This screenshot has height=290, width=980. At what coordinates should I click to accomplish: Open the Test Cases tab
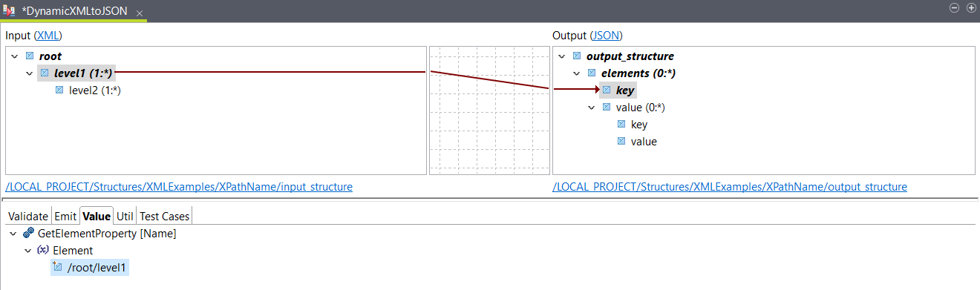165,217
